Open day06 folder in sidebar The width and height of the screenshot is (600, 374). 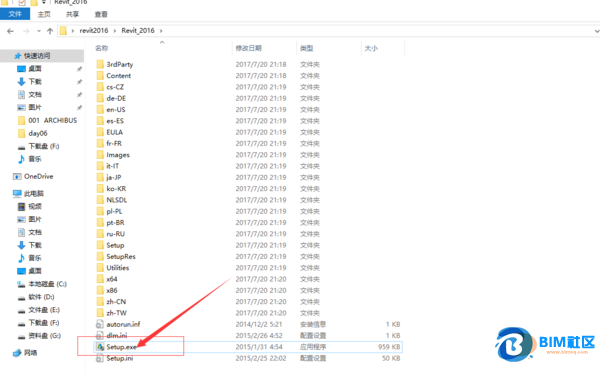tap(38, 134)
